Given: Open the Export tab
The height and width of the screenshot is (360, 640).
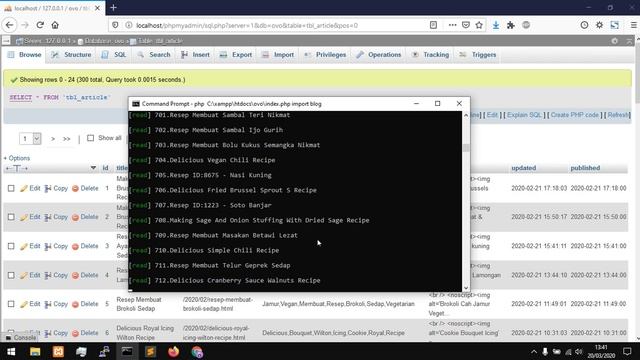Looking at the screenshot, I should (x=236, y=55).
